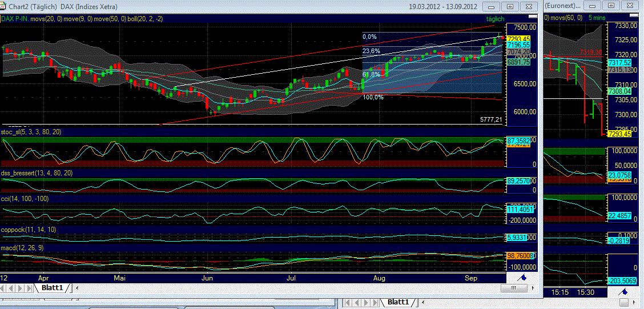Select Blatt1 tab in Chart2 window

pyautogui.click(x=52, y=288)
